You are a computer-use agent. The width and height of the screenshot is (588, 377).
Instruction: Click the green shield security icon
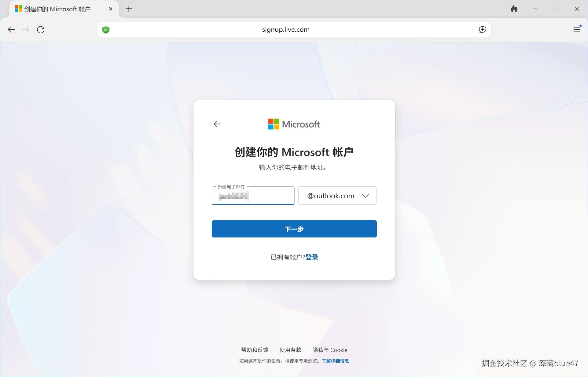(106, 30)
